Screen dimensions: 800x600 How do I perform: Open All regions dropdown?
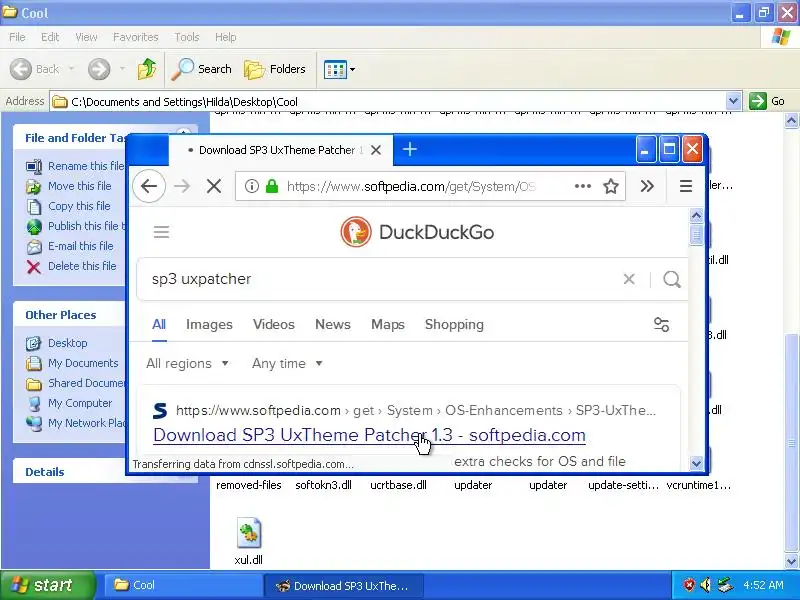(187, 363)
